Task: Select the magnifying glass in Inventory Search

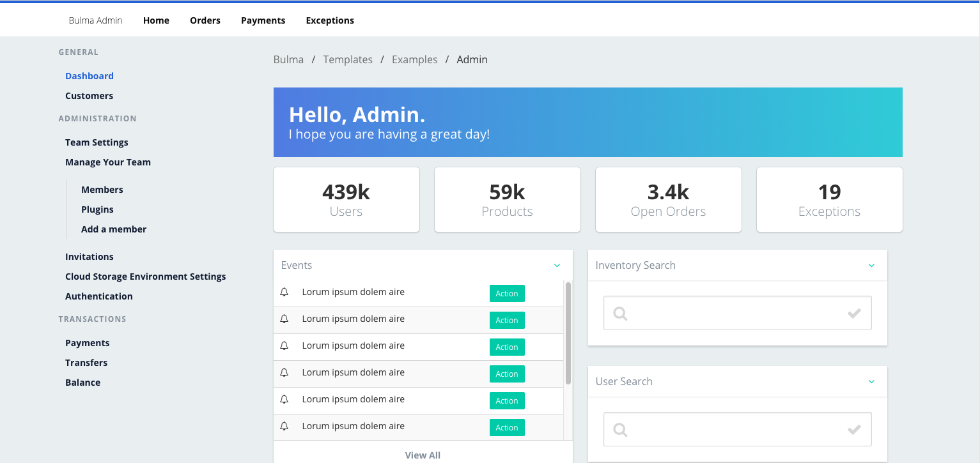Action: click(619, 313)
